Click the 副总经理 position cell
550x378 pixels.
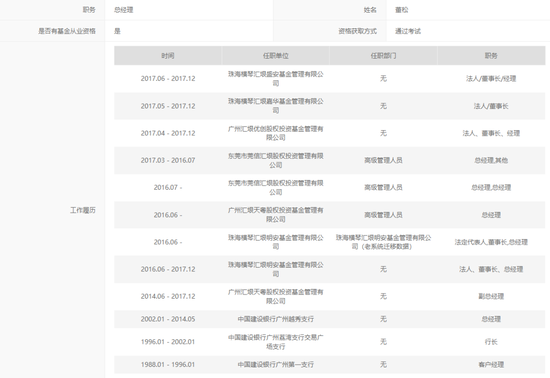[x=491, y=296]
